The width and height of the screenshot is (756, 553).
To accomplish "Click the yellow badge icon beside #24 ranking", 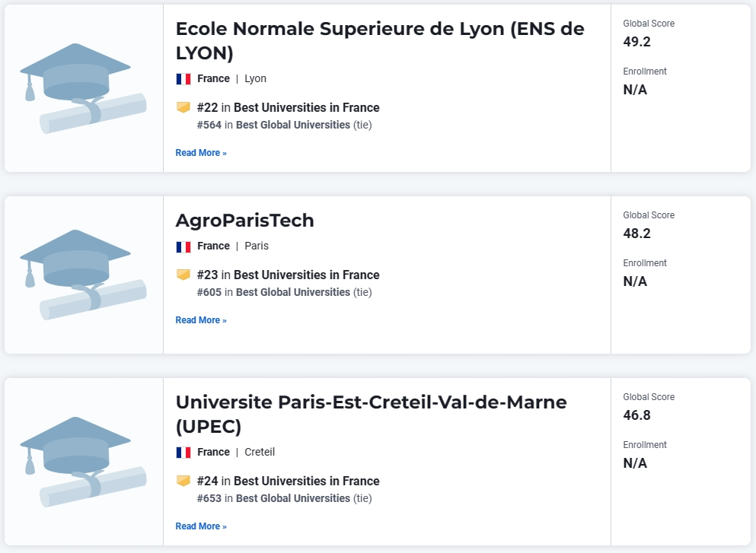I will click(183, 480).
